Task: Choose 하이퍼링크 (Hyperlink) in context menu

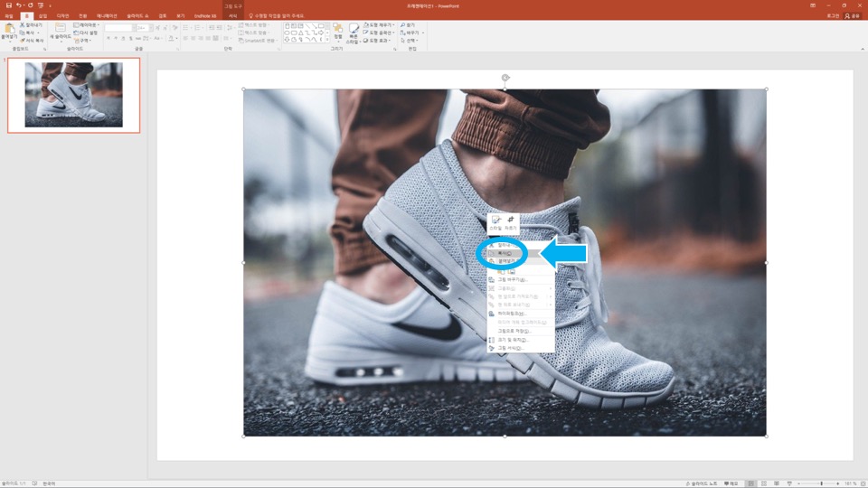Action: [x=521, y=314]
